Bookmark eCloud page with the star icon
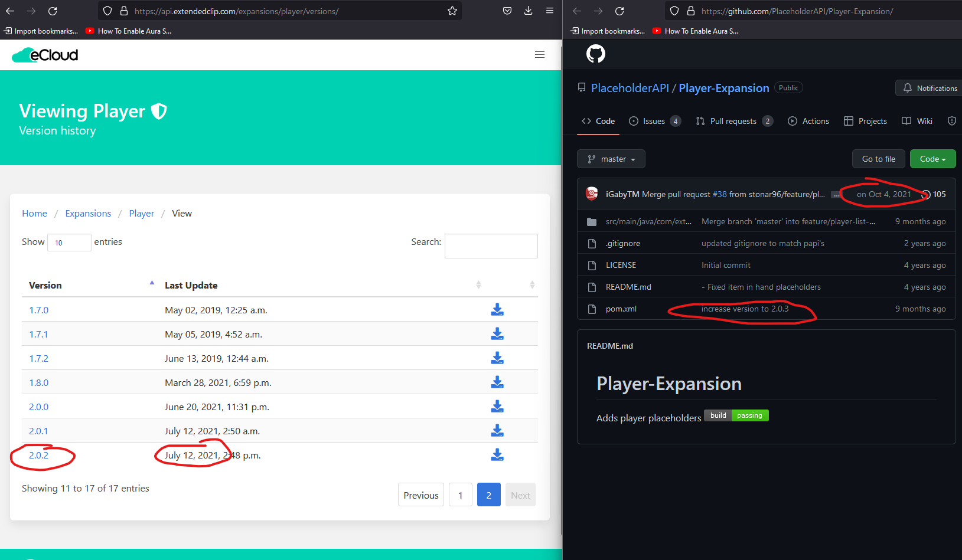Image resolution: width=962 pixels, height=560 pixels. tap(452, 11)
